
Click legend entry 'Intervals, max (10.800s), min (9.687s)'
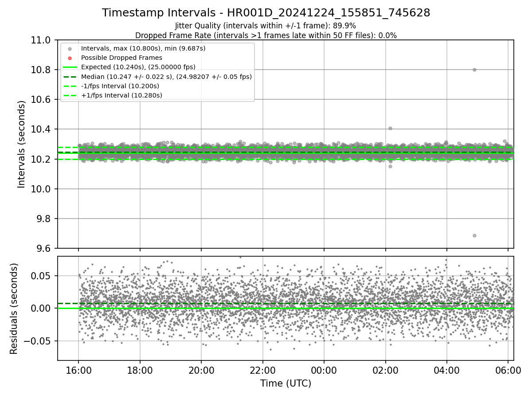coord(143,48)
